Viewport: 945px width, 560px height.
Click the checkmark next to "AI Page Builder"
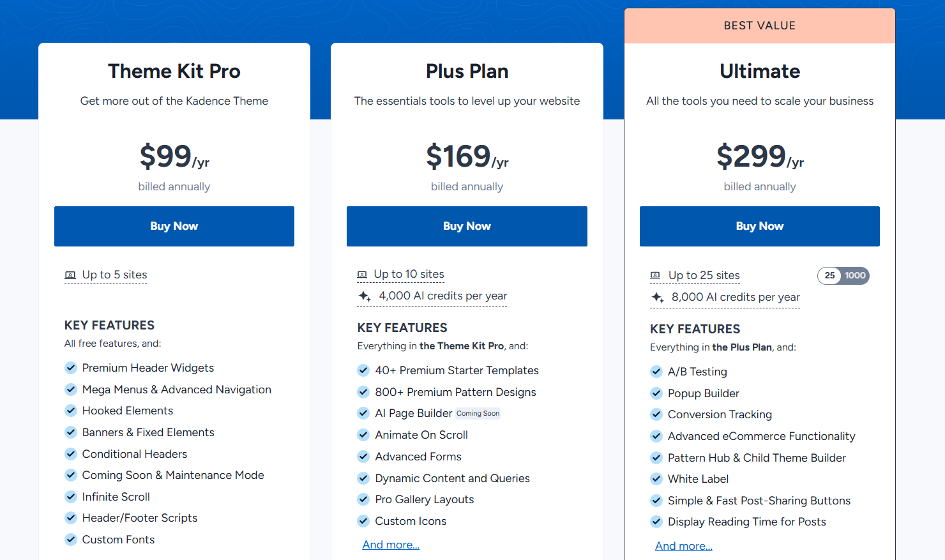pyautogui.click(x=363, y=412)
